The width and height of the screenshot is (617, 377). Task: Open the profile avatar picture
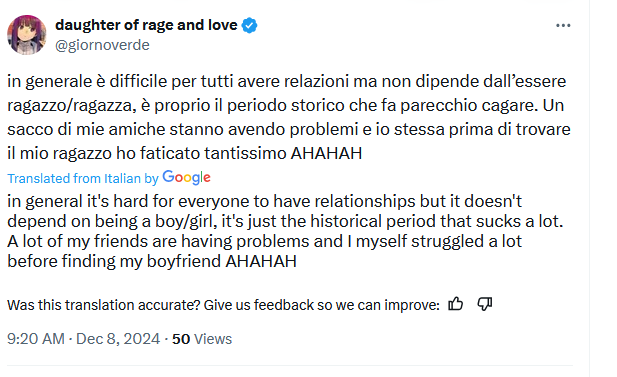[26, 35]
